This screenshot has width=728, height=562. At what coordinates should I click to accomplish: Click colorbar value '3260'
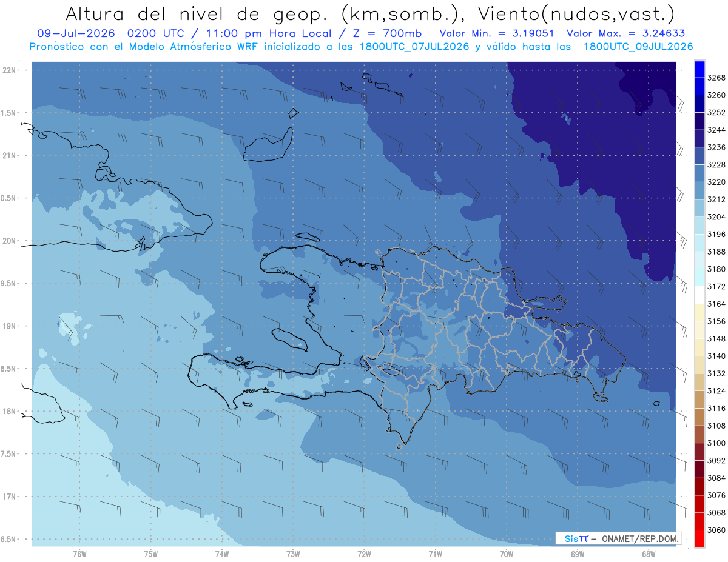pyautogui.click(x=716, y=95)
